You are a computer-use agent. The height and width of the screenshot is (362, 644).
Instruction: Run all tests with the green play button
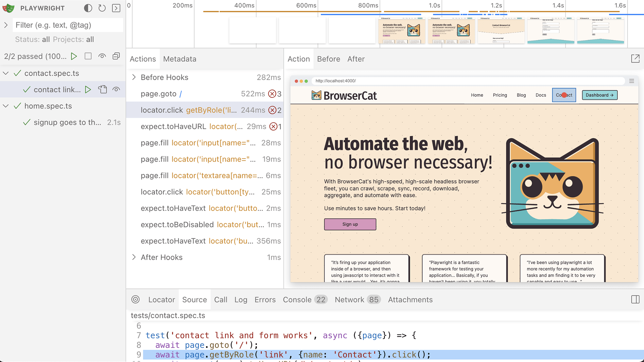74,56
